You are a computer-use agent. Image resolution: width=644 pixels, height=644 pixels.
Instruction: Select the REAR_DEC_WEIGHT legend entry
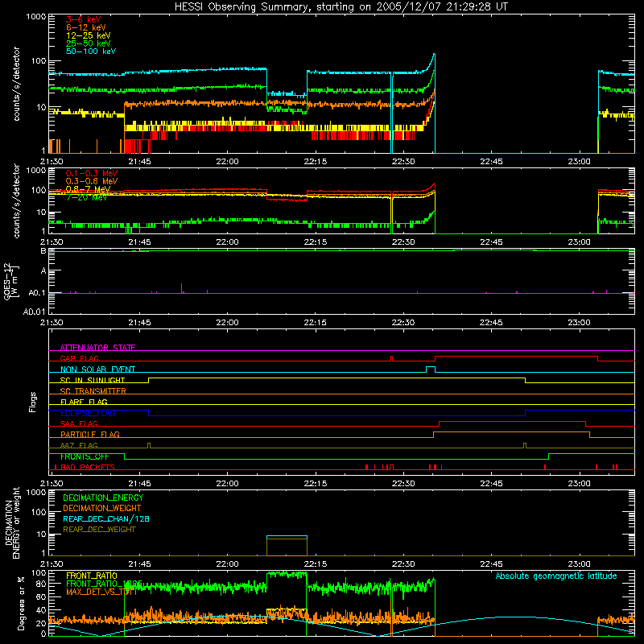(99, 530)
